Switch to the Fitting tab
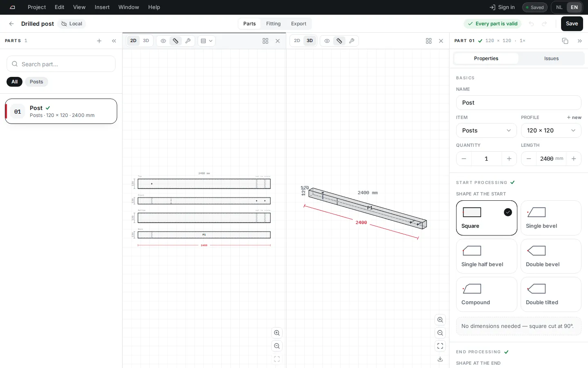The height and width of the screenshot is (368, 588). tap(273, 24)
